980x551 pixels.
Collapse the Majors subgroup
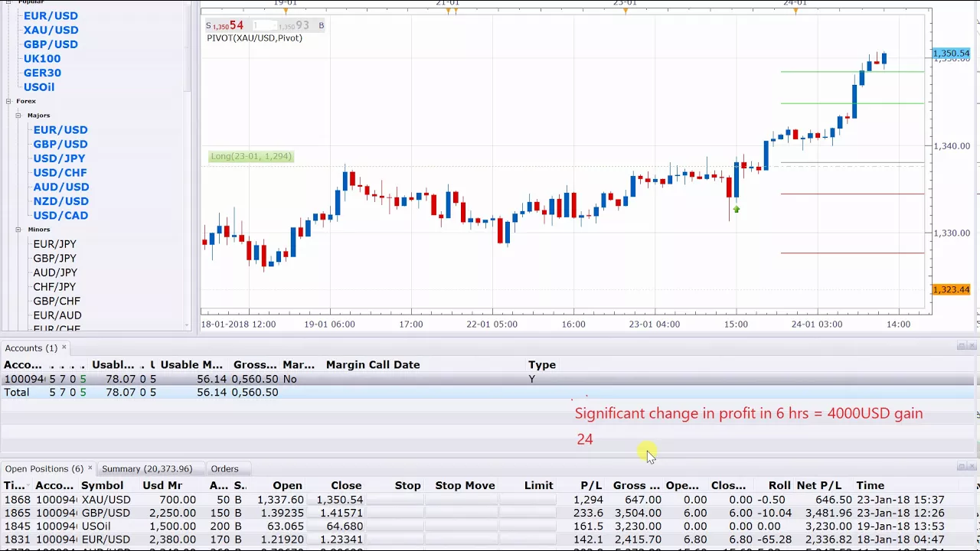[x=18, y=116]
